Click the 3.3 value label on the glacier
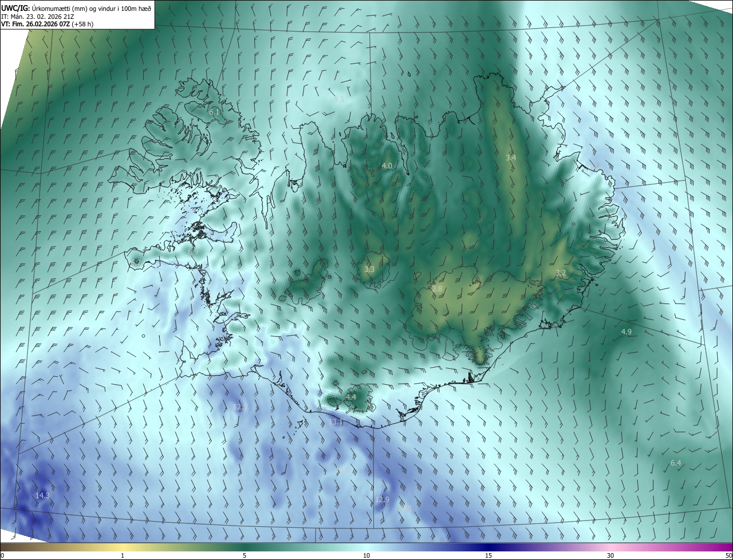This screenshot has height=560, width=733. 369,270
